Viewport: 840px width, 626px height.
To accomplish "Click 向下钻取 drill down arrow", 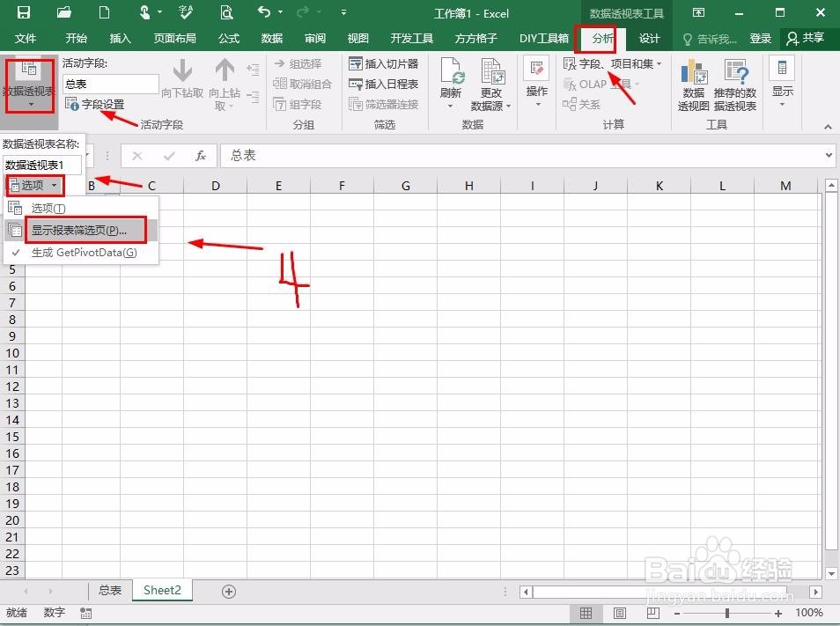I will coord(182,78).
